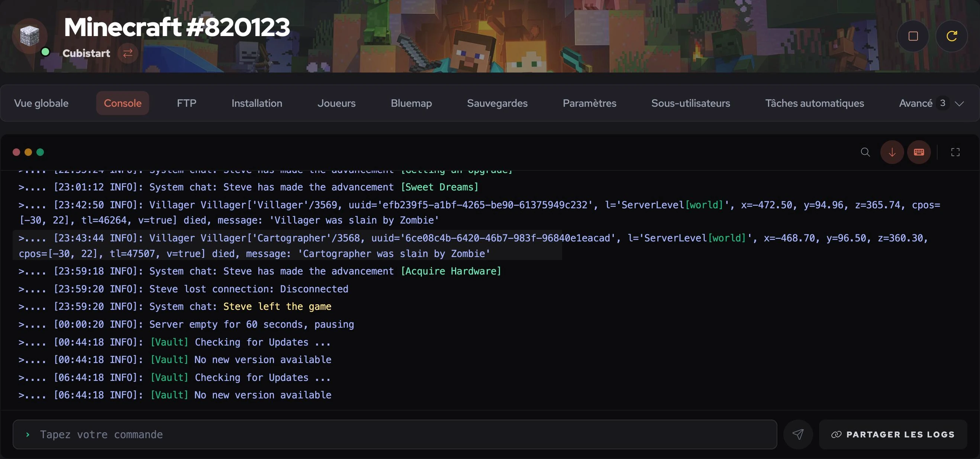Screen dimensions: 980x459
Task: Click the [Acquire Hardware] advancement text
Action: [x=451, y=272]
